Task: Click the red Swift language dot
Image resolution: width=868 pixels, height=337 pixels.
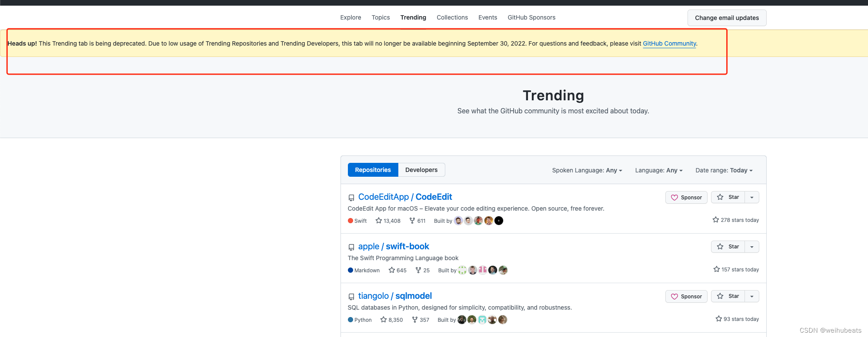Action: 351,221
